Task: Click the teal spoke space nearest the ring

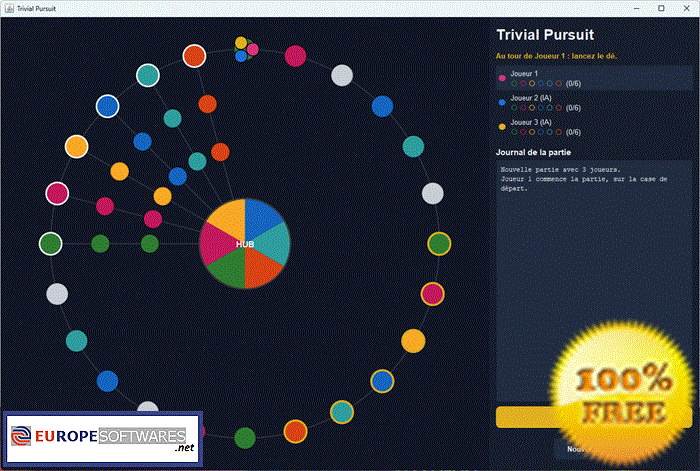Action: click(x=173, y=119)
